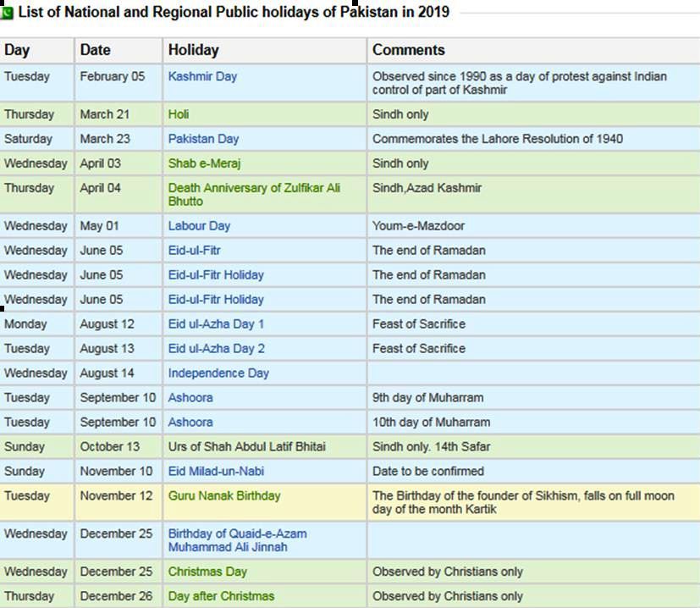Image resolution: width=700 pixels, height=608 pixels.
Task: Open the Eid ul-Azha Day 1 link
Action: pos(216,323)
